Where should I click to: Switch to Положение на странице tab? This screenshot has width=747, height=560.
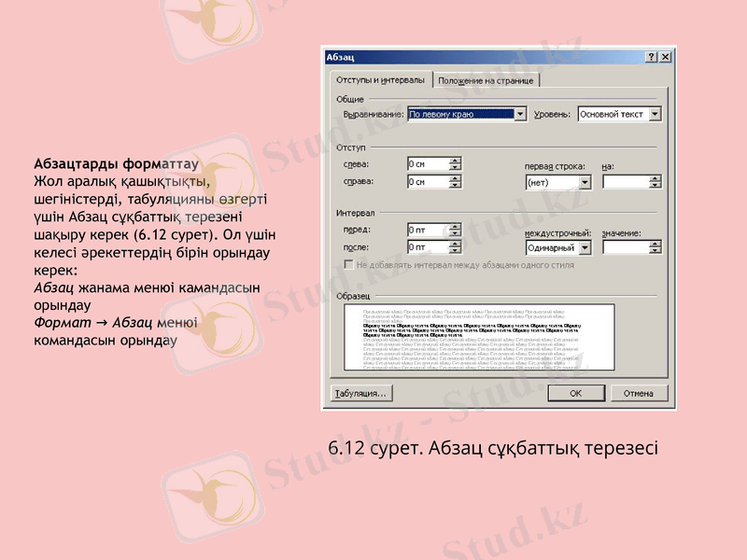click(486, 78)
